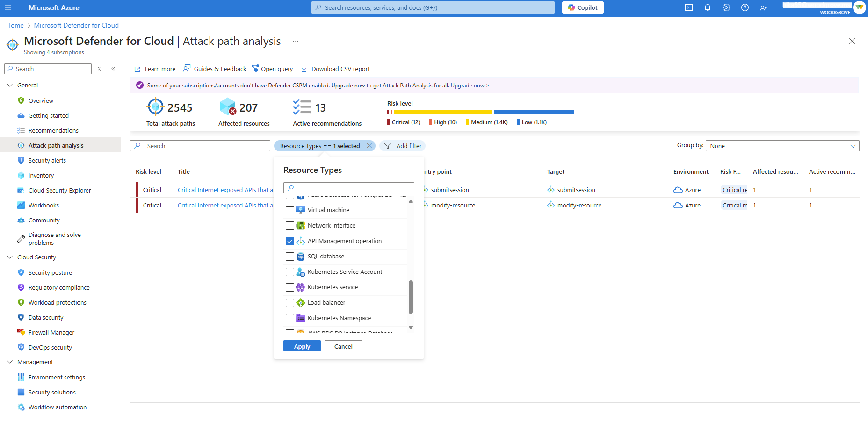Open the notifications bell
The image size is (868, 443).
(x=708, y=7)
